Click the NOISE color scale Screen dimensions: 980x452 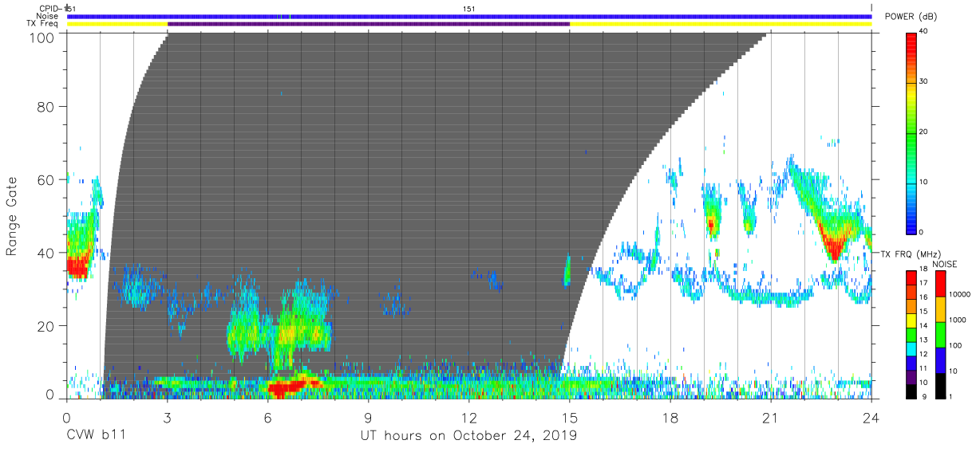940,334
